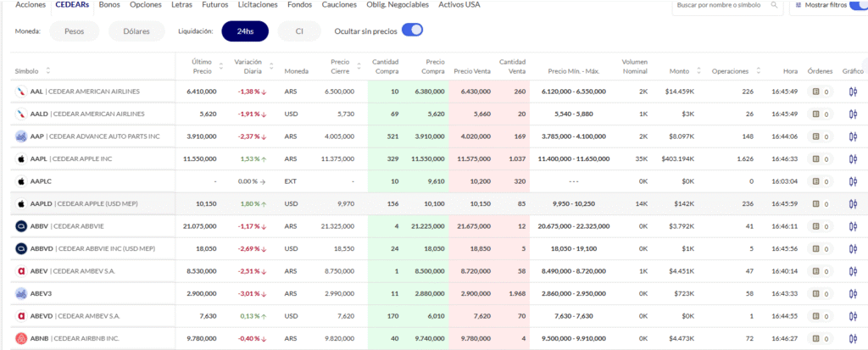The height and width of the screenshot is (350, 868).
Task: Click the Apple logo beside AAPLD
Action: pyautogui.click(x=21, y=203)
